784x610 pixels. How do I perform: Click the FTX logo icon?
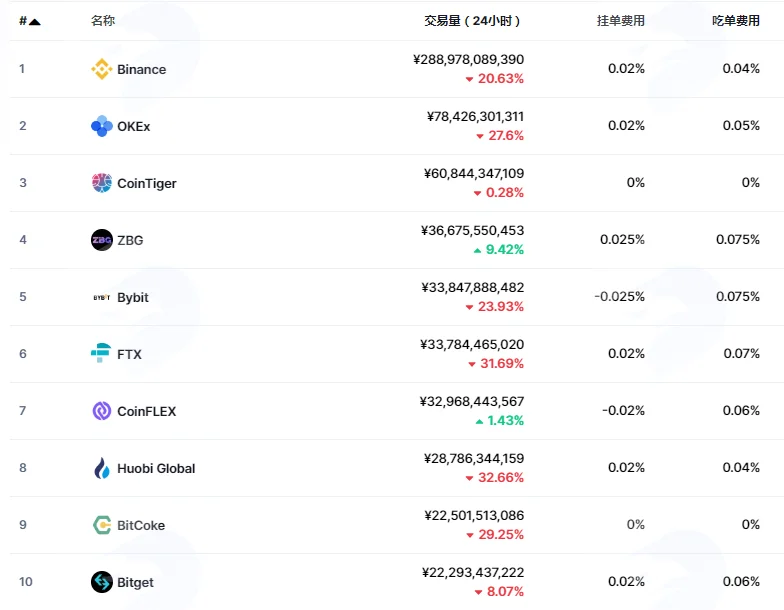pos(101,353)
